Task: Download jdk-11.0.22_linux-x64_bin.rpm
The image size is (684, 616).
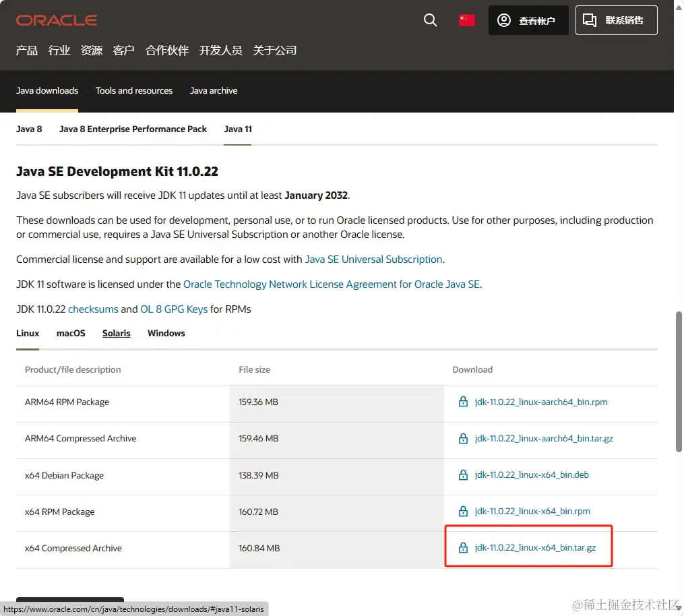Action: [532, 512]
